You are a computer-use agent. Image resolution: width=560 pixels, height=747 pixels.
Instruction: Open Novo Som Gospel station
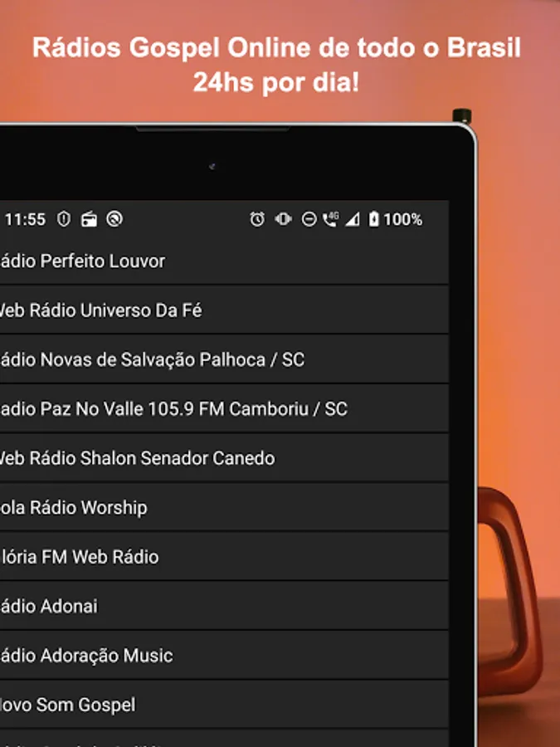[x=224, y=705]
